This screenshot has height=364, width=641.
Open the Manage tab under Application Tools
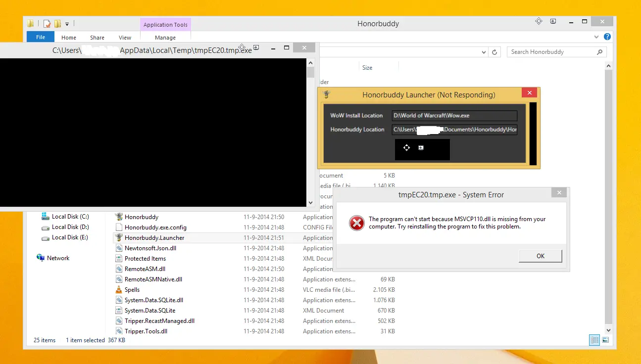tap(165, 38)
